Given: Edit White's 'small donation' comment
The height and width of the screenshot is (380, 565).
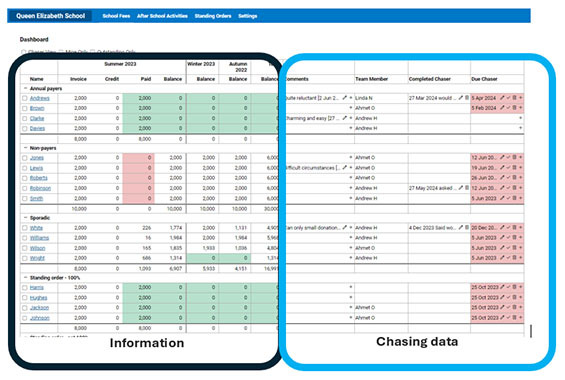Looking at the screenshot, I should coord(344,227).
